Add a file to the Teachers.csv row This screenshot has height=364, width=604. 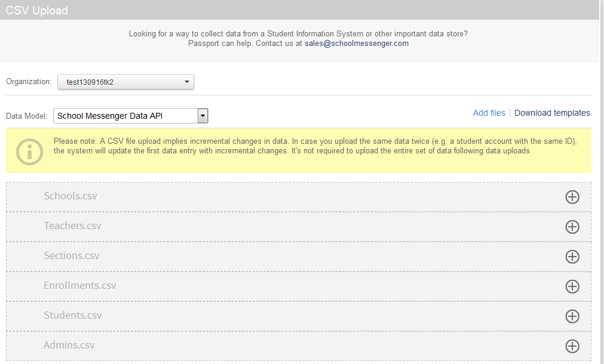click(x=572, y=227)
